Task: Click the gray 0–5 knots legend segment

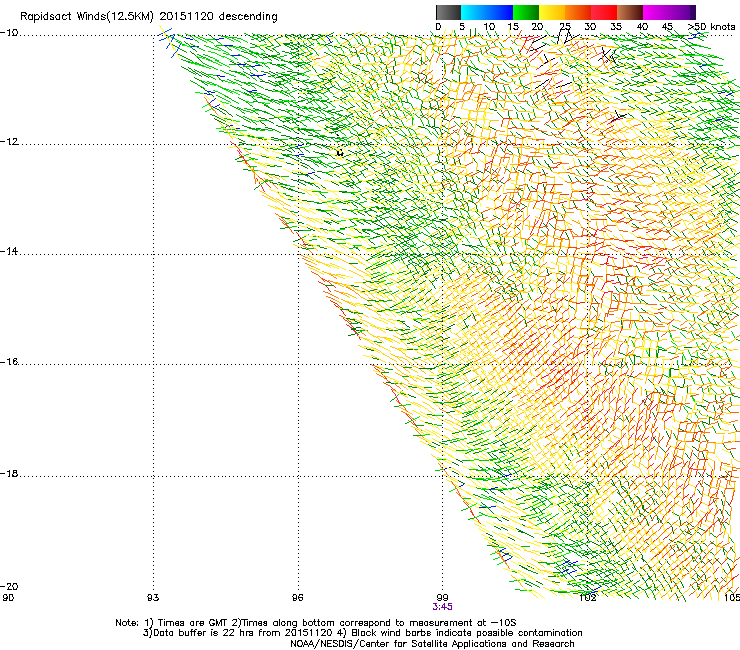Action: point(448,12)
